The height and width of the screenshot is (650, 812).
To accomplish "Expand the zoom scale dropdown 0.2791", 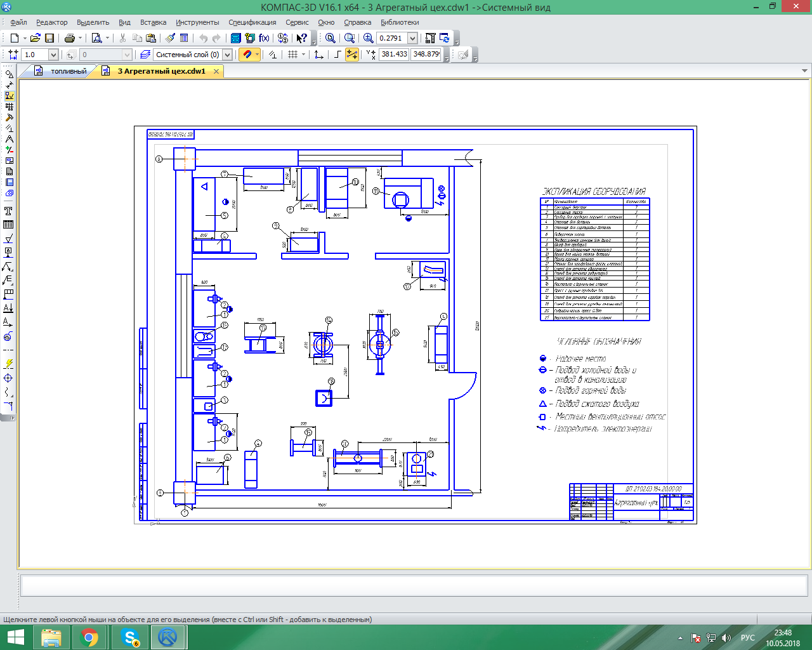I will [x=412, y=38].
